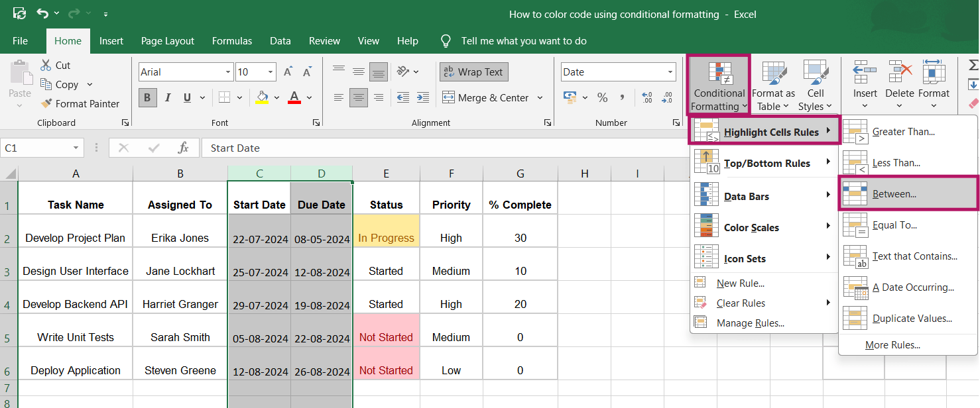Toggle Underline formatting
This screenshot has width=980, height=408.
coord(186,97)
